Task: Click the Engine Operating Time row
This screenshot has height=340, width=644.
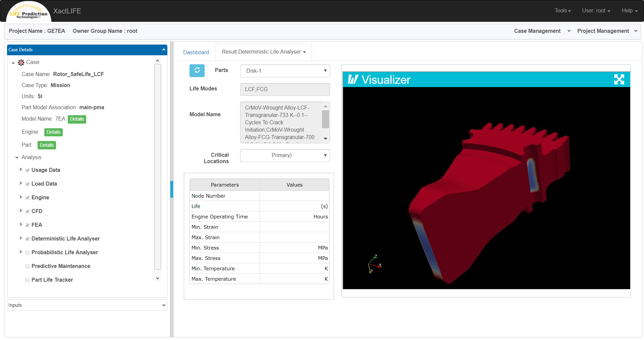Action: pyautogui.click(x=259, y=217)
